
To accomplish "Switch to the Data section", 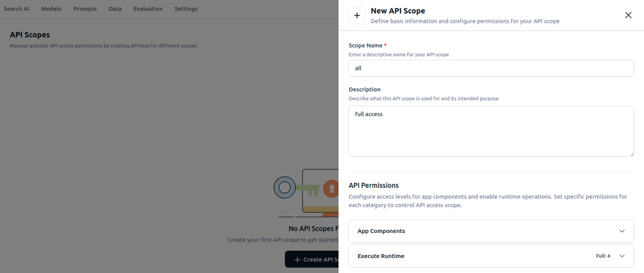I will click(x=115, y=9).
